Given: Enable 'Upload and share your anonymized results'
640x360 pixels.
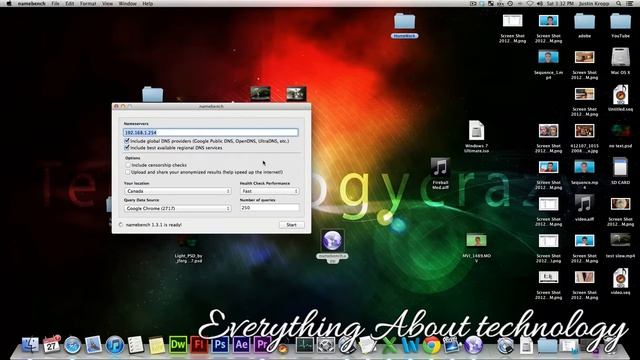Looking at the screenshot, I should pyautogui.click(x=128, y=172).
